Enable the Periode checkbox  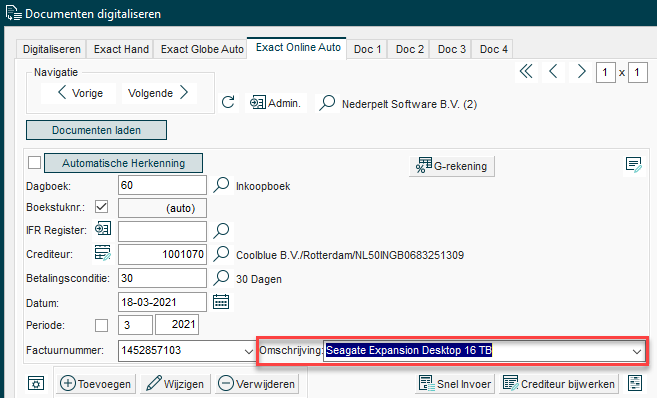(x=101, y=325)
